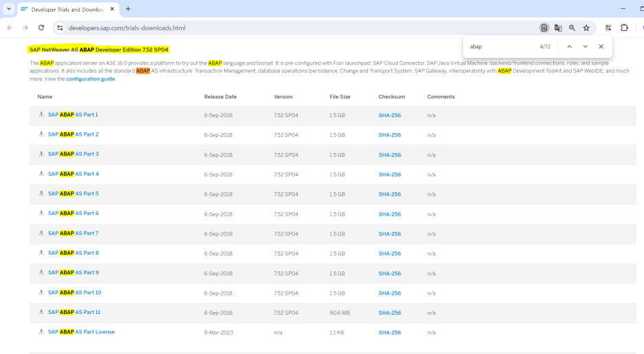Click the browser back arrow
Viewport: 644px width, 354px height.
click(10, 28)
